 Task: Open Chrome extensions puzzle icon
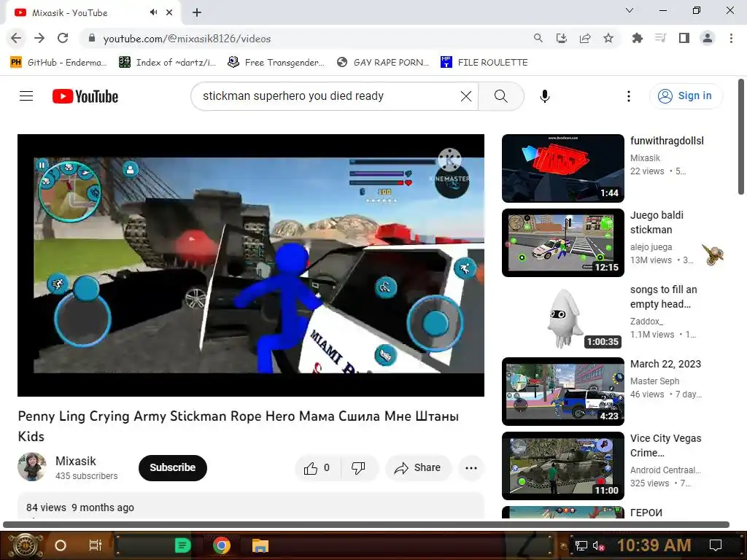(637, 38)
